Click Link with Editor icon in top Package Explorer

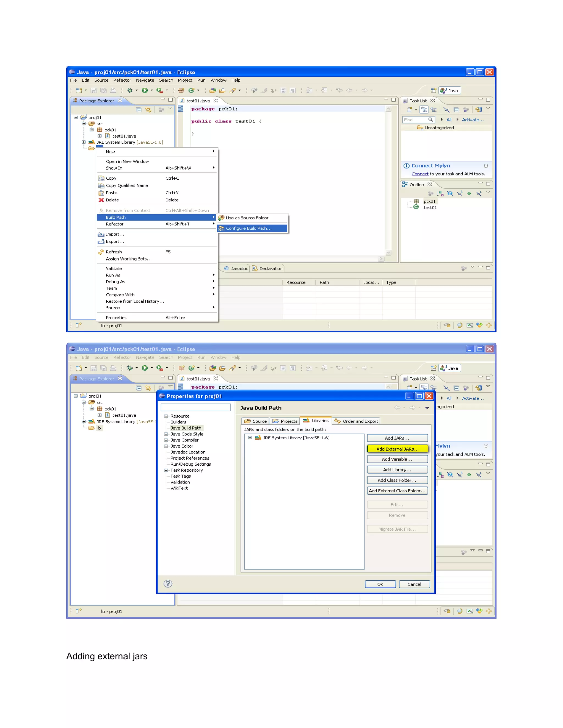pos(148,110)
